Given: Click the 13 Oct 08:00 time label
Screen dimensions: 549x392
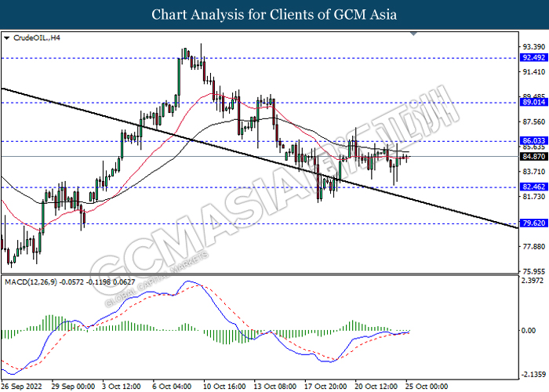Looking at the screenshot, I should [x=275, y=387].
